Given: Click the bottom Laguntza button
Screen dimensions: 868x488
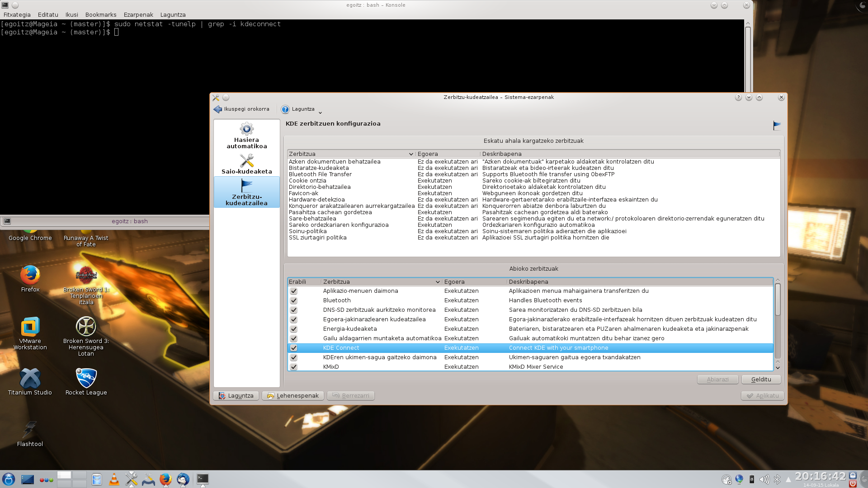Looking at the screenshot, I should coord(236,396).
